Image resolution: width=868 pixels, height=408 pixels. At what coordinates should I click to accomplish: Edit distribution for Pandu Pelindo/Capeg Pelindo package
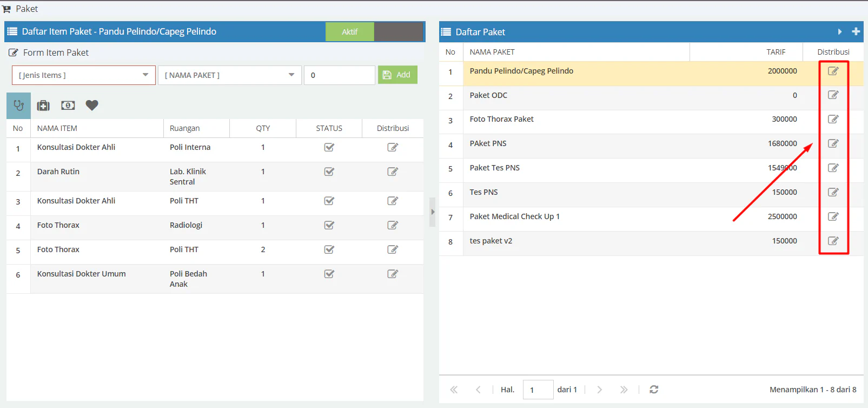(833, 71)
